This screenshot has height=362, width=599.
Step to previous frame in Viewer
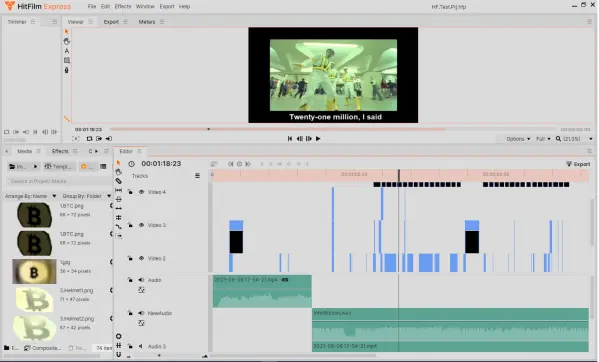tap(300, 139)
